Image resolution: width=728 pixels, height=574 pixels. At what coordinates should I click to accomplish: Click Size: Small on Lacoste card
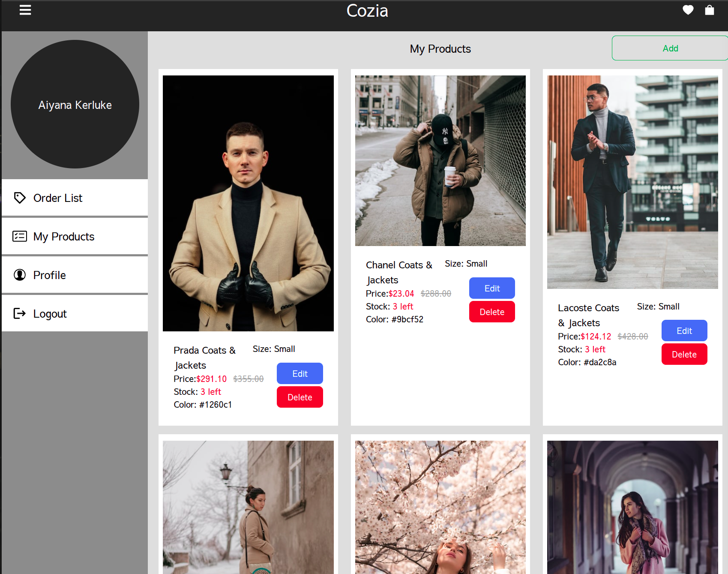(x=658, y=307)
